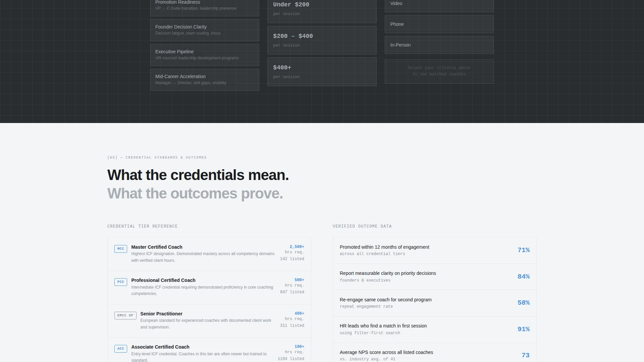This screenshot has width=644, height=362.
Task: Click the PCC credential badge
Action: point(121,282)
